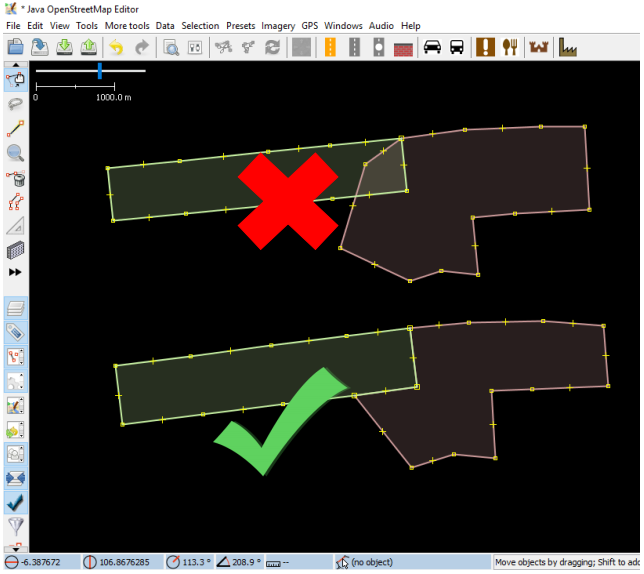The width and height of the screenshot is (644, 574).
Task: Click the Upload data toolbar icon
Action: tap(88, 47)
